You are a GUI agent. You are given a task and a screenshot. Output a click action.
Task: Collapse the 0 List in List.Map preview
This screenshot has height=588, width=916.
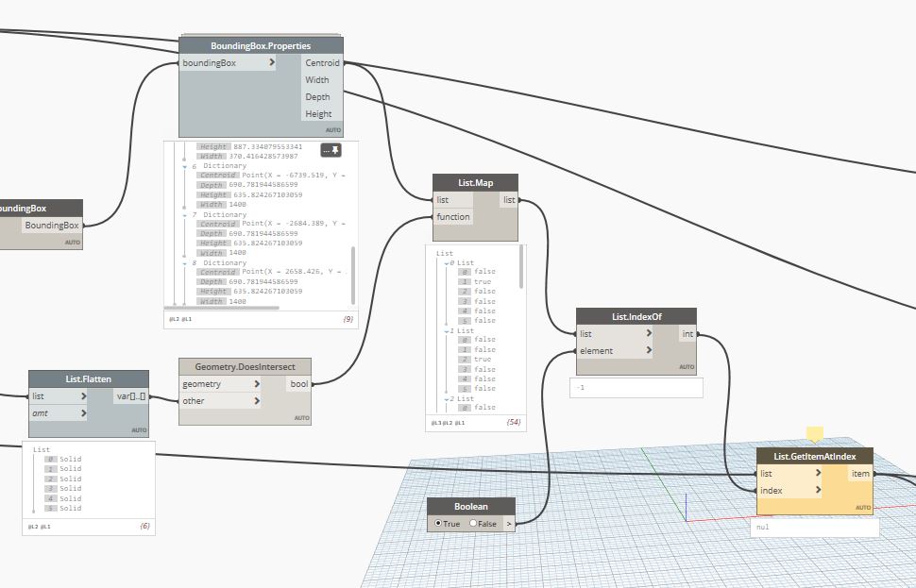tap(446, 263)
